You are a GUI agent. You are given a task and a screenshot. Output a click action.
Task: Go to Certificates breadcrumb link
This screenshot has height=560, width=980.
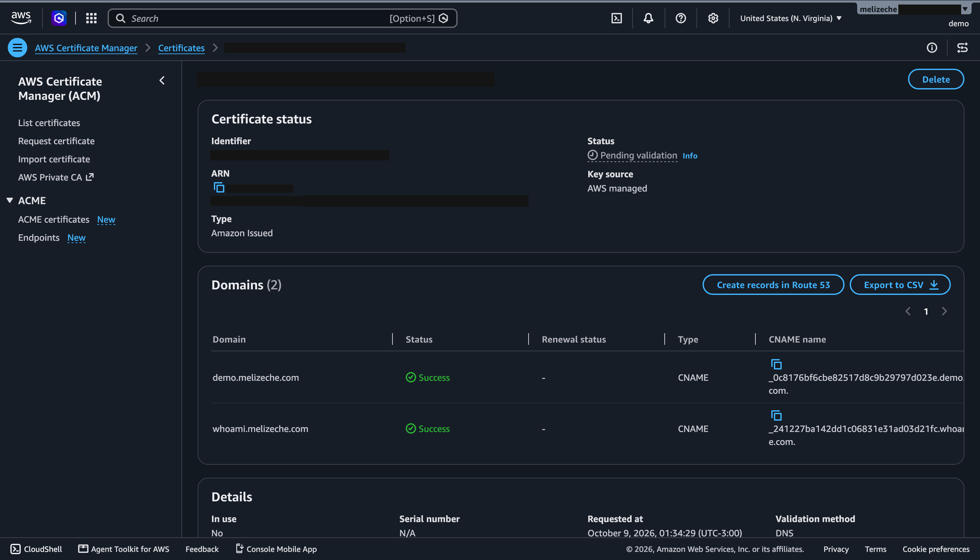[181, 48]
